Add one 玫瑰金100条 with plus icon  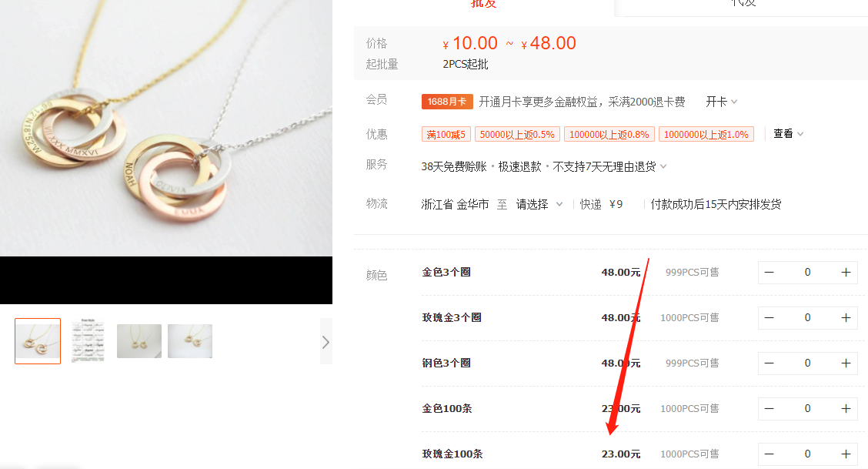pos(846,454)
